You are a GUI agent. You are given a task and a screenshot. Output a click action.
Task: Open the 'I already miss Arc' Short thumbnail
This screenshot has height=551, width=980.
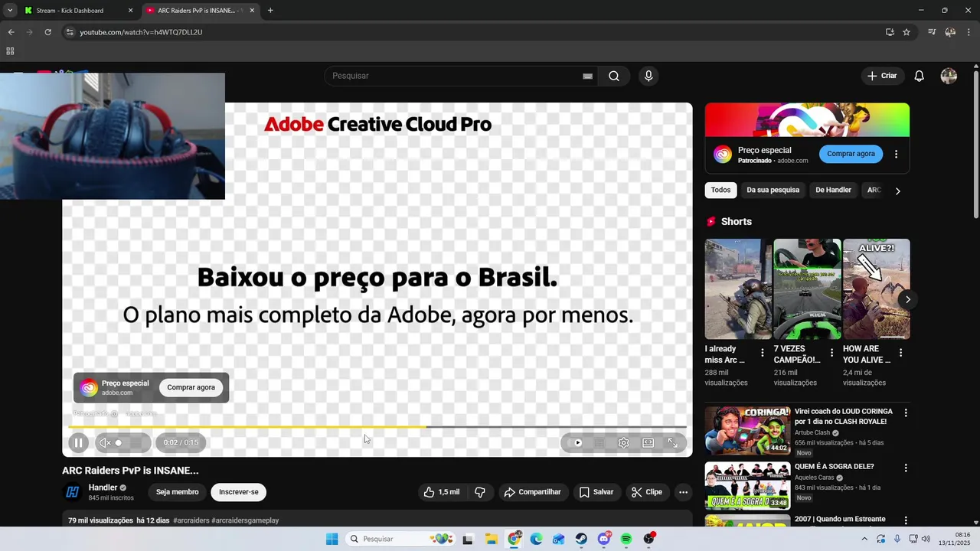pos(738,289)
